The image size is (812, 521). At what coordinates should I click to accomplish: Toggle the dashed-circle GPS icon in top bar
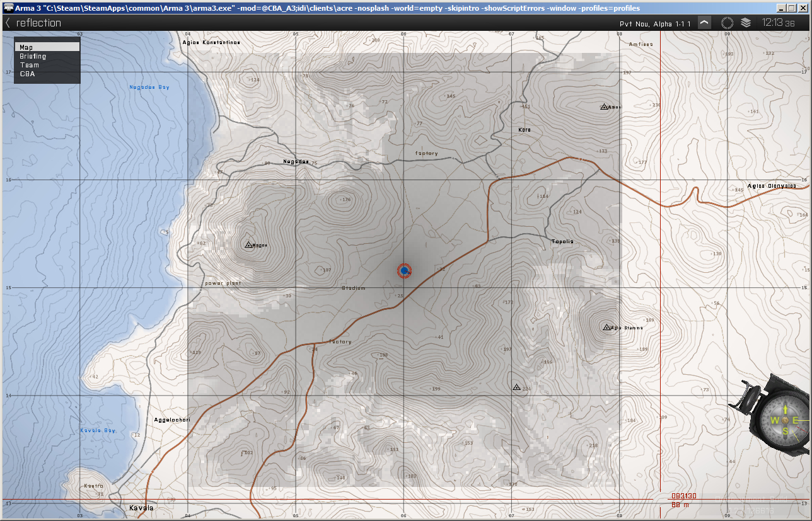727,23
